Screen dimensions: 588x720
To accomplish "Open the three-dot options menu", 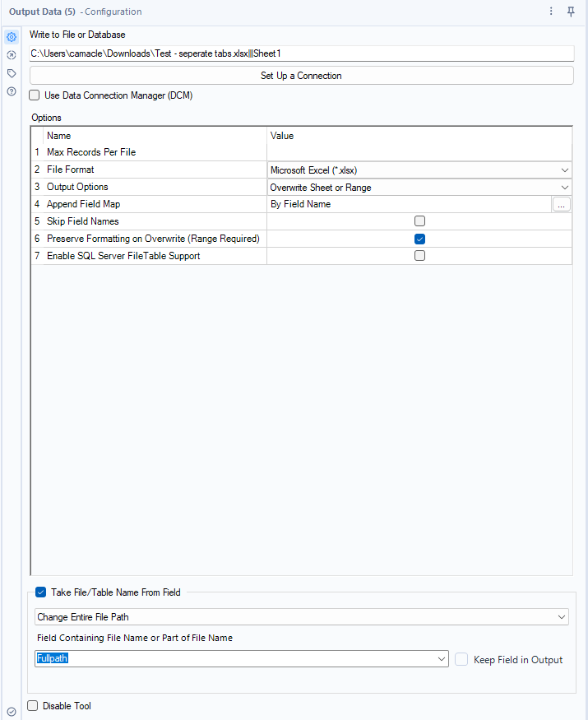I will coord(552,12).
